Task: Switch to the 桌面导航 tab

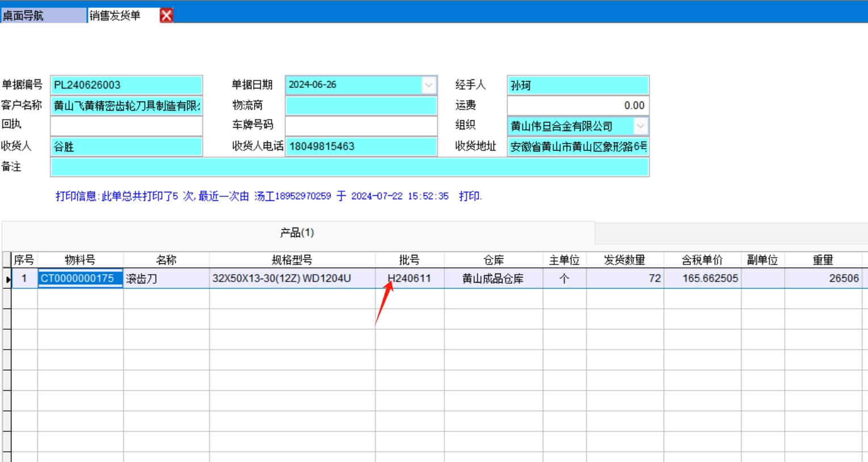Action: point(43,15)
